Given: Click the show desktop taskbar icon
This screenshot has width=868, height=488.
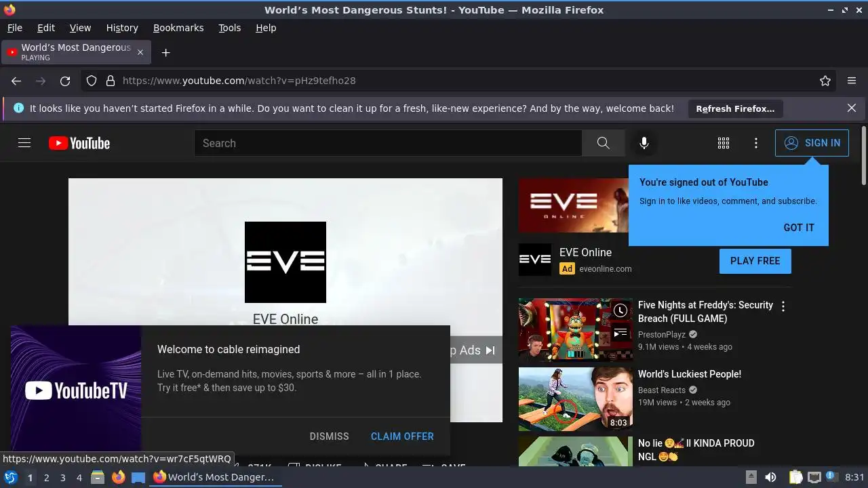Looking at the screenshot, I should [x=138, y=478].
